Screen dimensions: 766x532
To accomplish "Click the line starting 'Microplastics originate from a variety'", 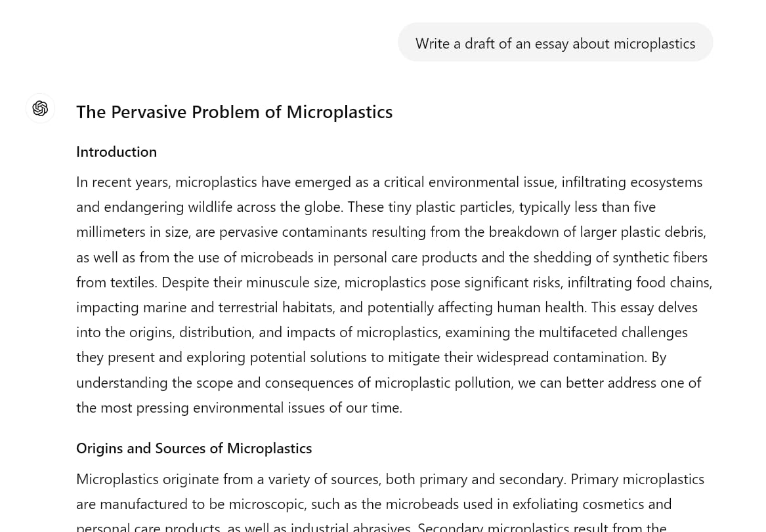I will click(x=391, y=479).
